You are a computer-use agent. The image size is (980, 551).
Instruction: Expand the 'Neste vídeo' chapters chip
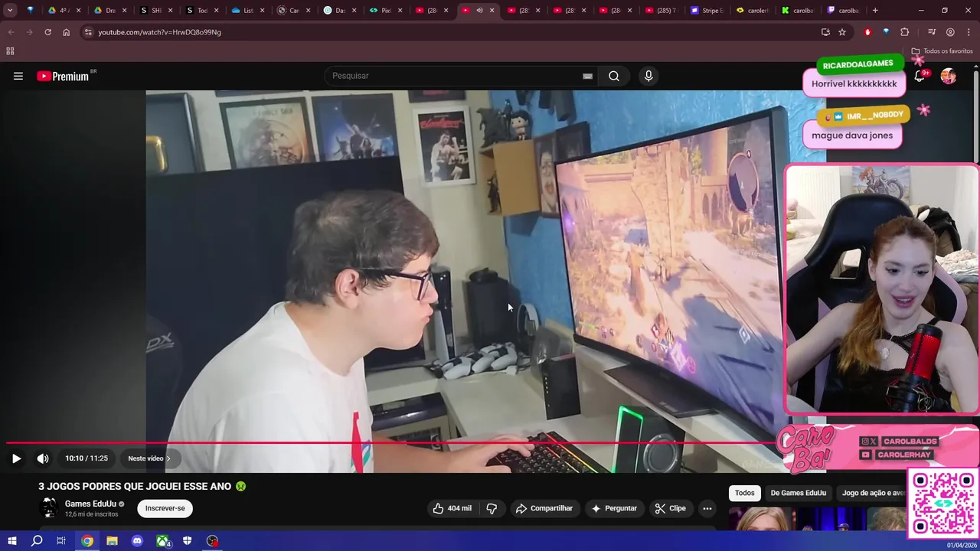[149, 458]
